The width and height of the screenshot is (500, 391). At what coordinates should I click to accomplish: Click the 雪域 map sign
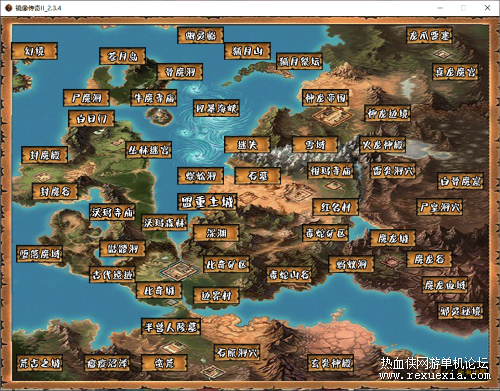click(x=315, y=145)
